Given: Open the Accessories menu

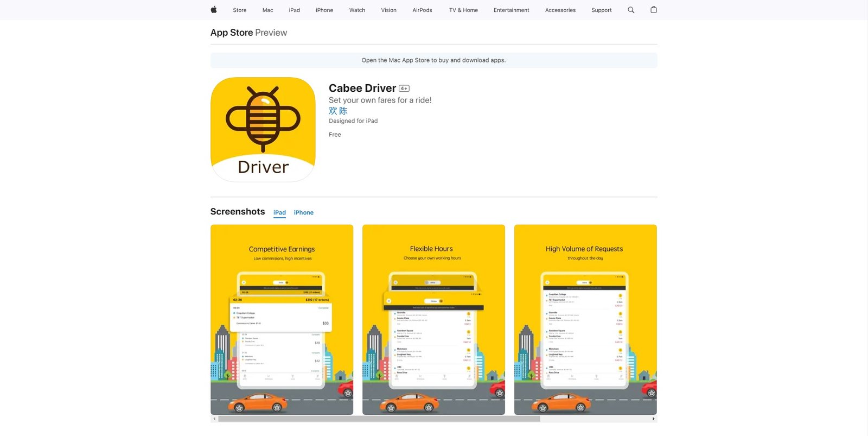Looking at the screenshot, I should (x=560, y=10).
